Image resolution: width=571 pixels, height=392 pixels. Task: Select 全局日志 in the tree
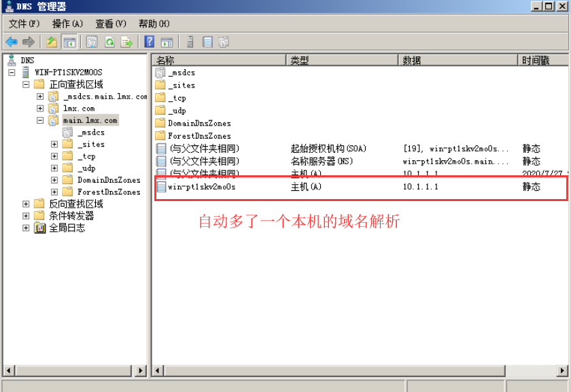[x=67, y=228]
